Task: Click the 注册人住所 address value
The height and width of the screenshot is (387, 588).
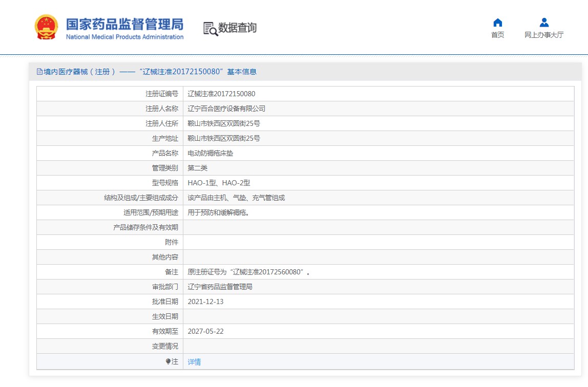Action: tap(224, 123)
